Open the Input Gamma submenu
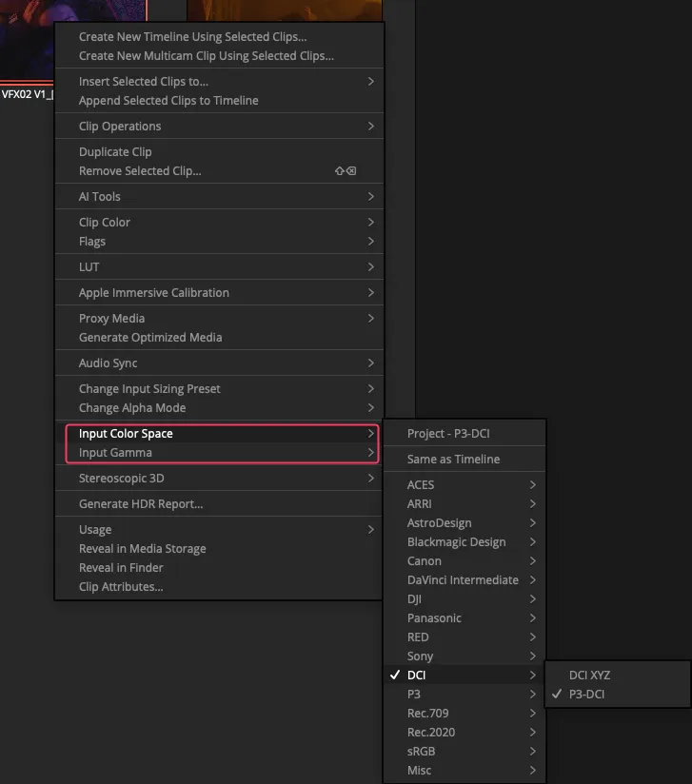Viewport: 692px width, 784px height. coord(115,453)
